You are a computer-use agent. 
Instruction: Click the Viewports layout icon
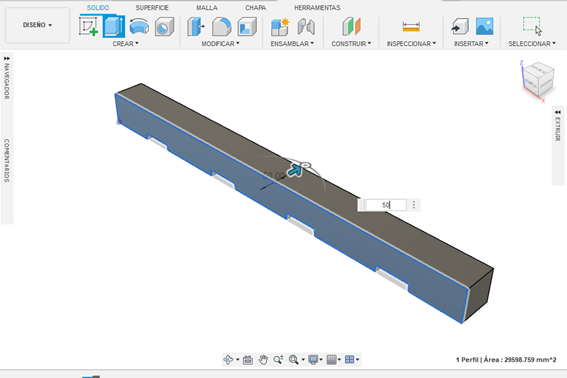click(349, 360)
